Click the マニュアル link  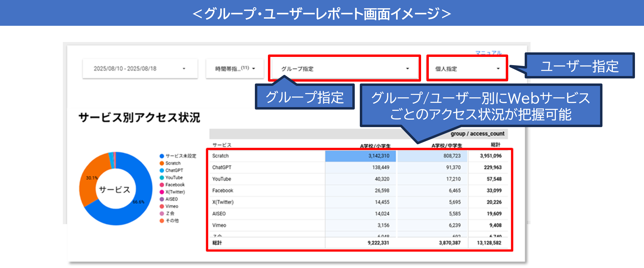488,53
